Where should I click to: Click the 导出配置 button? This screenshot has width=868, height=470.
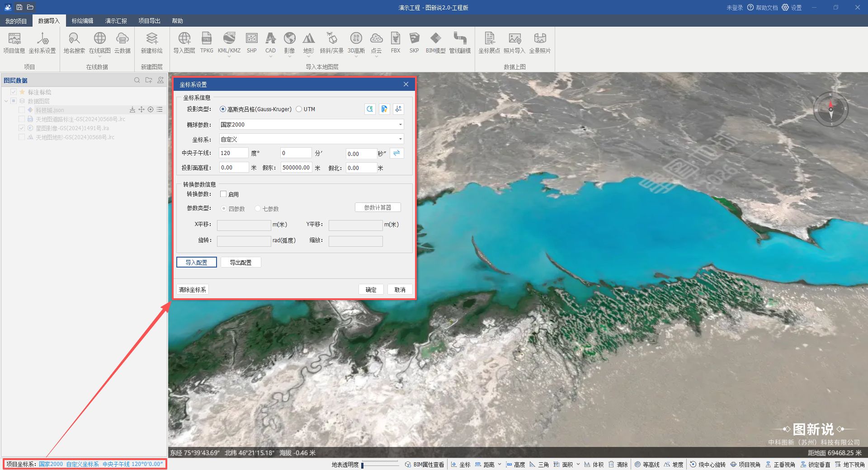[x=241, y=262]
